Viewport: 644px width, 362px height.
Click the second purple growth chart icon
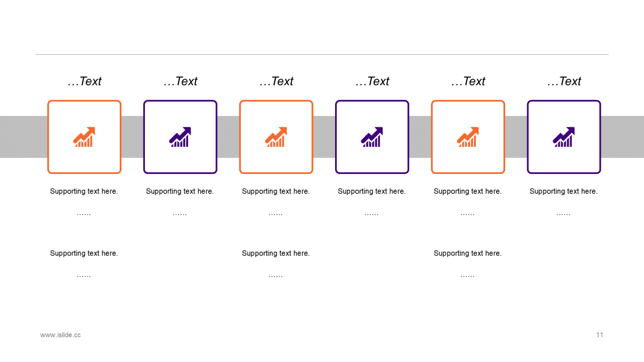click(x=372, y=137)
